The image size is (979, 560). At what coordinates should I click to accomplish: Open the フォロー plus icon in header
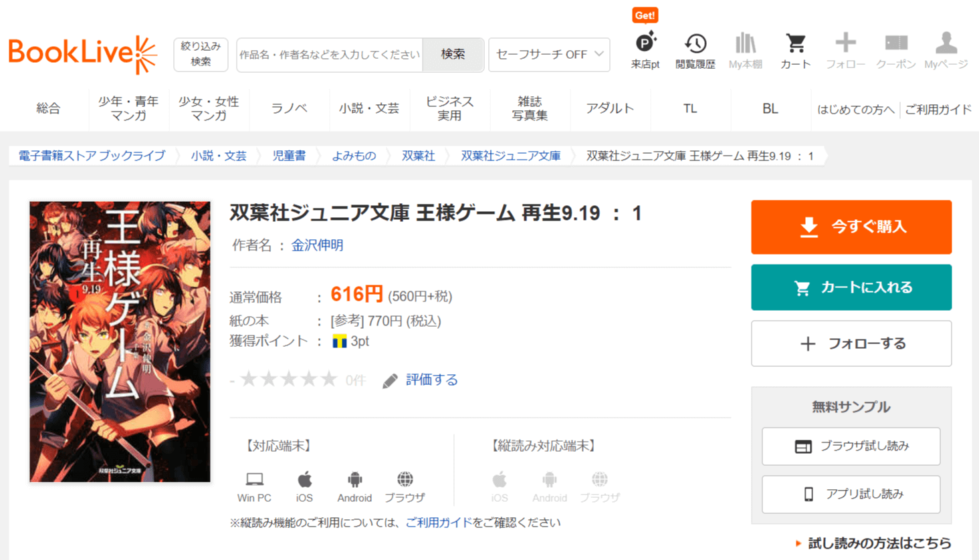846,50
